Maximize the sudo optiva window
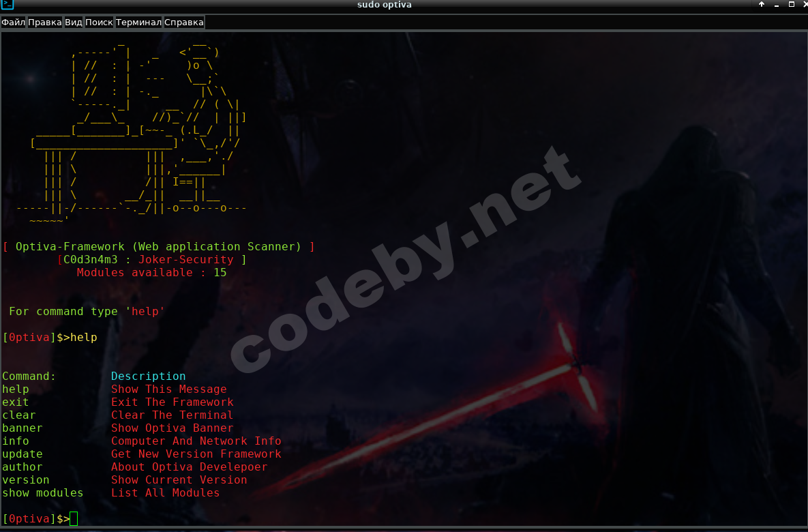 point(792,4)
